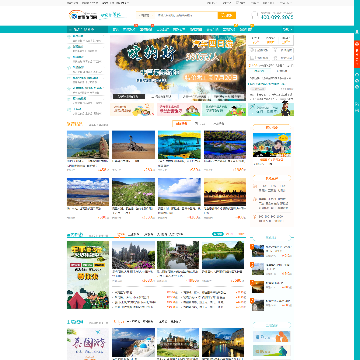Open the chateau with green lawn photo
This screenshot has height=360, width=360.
coord(178,342)
